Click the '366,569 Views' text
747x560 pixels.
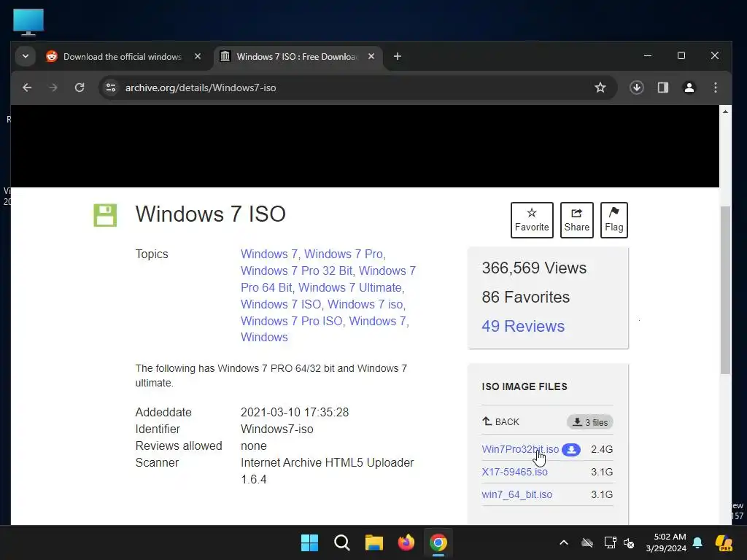(x=534, y=268)
